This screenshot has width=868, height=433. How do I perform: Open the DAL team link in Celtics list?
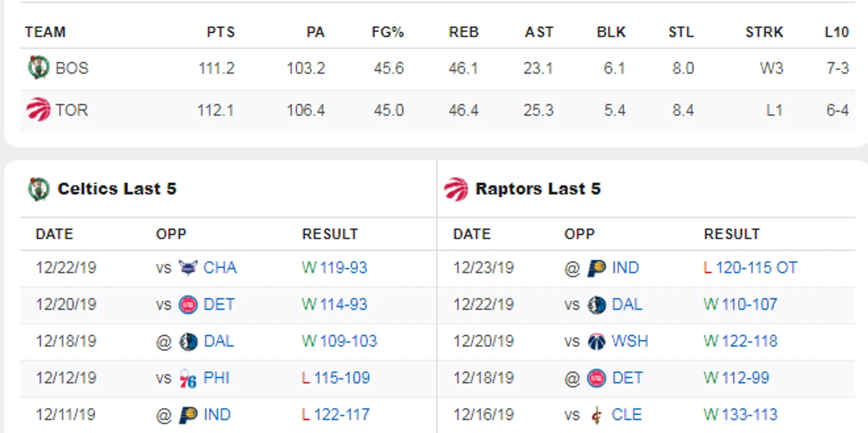(x=219, y=342)
